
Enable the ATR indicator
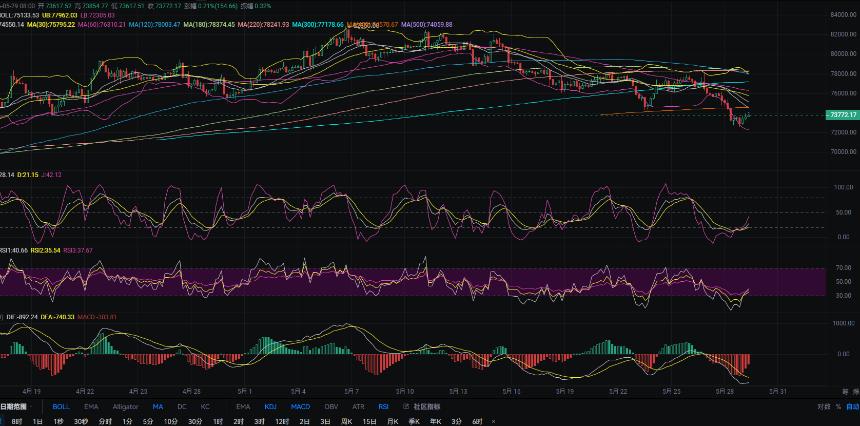pos(358,407)
